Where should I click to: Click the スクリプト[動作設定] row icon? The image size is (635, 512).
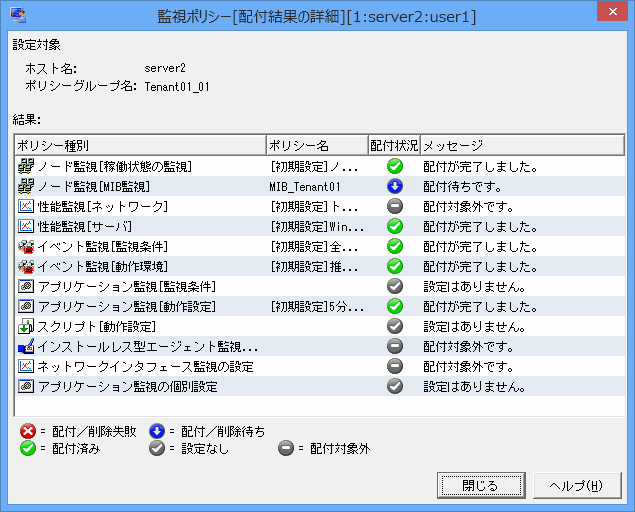click(x=26, y=326)
